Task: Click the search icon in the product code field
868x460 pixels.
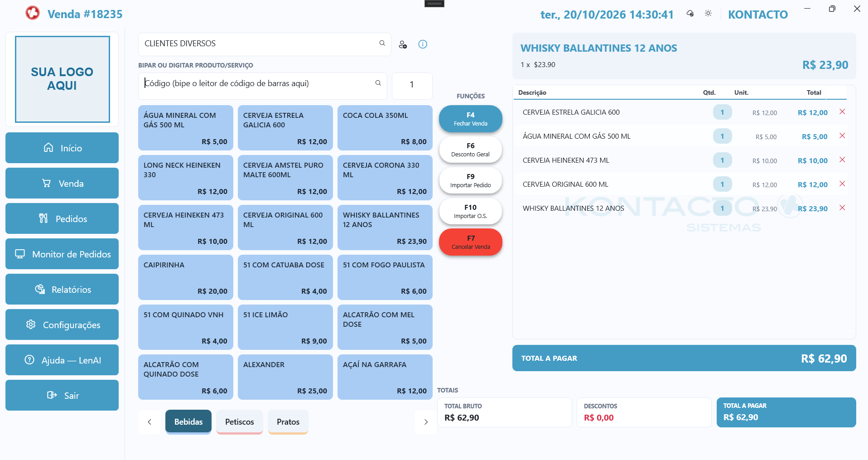Action: tap(378, 83)
